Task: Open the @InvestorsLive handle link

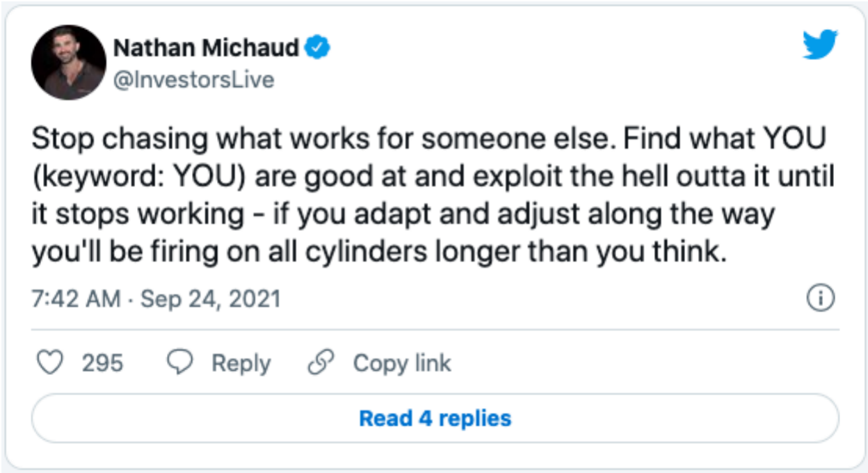Action: [x=193, y=80]
